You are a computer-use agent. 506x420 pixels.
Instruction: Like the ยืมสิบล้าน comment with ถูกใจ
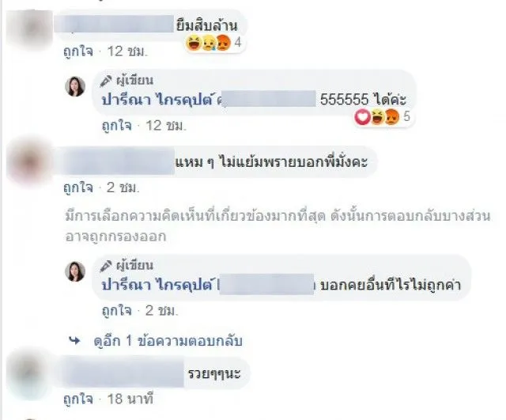click(x=78, y=51)
